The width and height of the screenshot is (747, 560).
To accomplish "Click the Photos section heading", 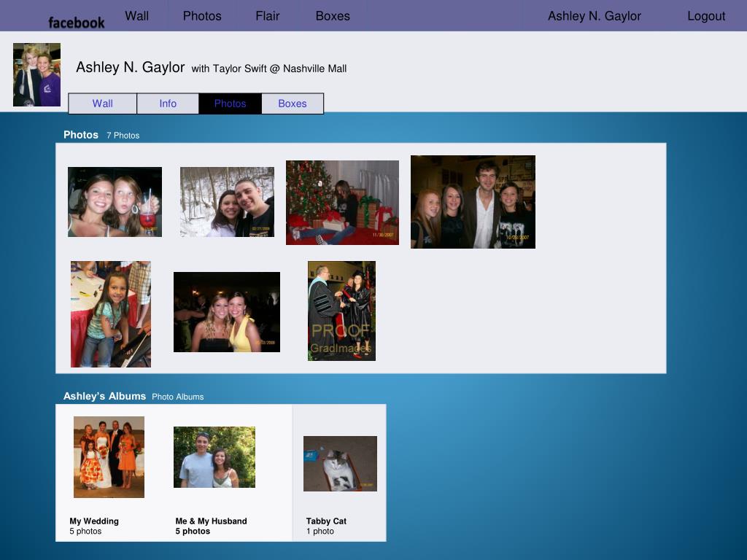I will tap(81, 135).
